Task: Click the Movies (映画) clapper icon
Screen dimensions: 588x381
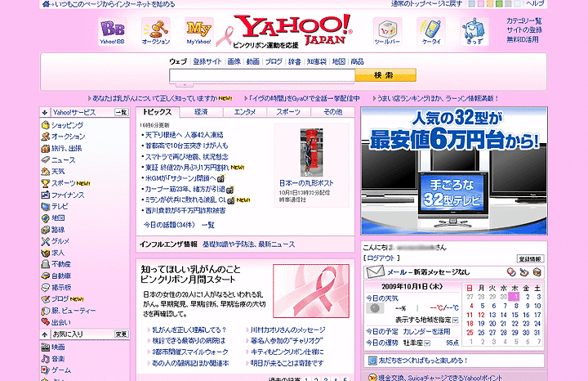Action: (46, 347)
